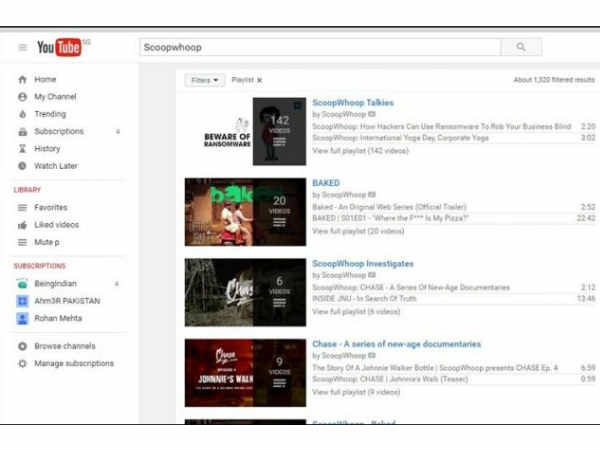
Task: Click the Ahm3R PAKISTAN channel avatar
Action: 23,301
